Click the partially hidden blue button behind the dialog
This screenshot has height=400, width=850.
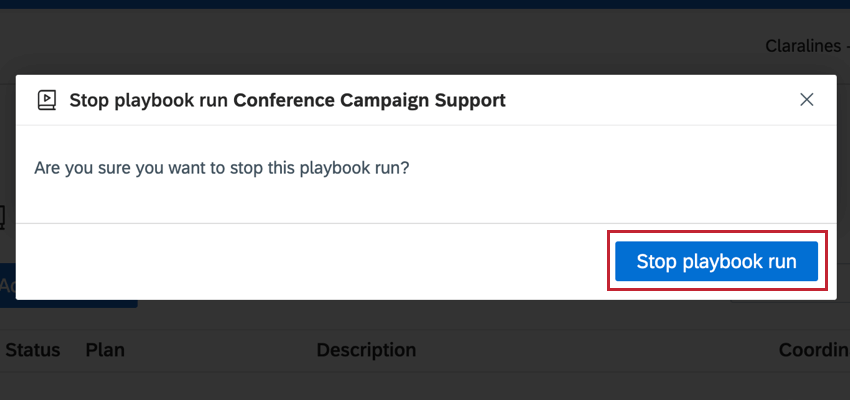68,304
